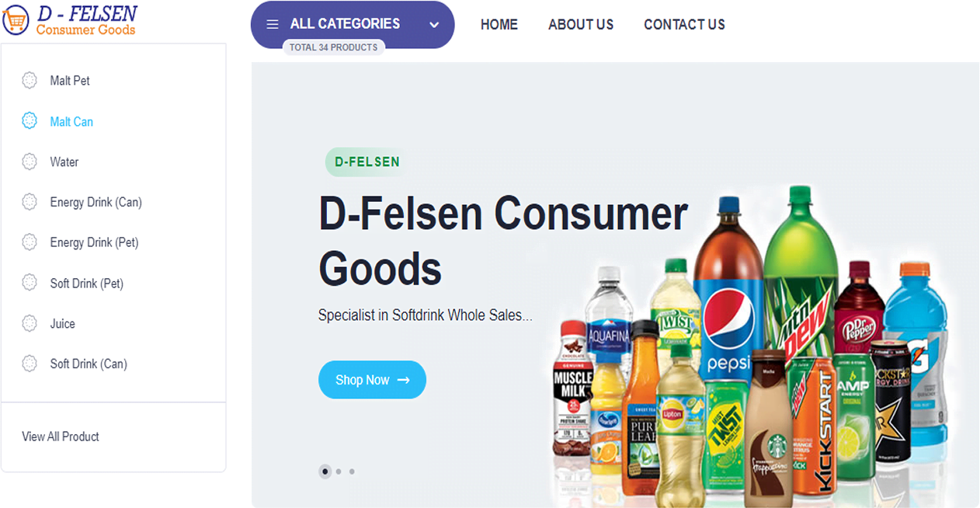Open the View All Product link

coord(61,437)
